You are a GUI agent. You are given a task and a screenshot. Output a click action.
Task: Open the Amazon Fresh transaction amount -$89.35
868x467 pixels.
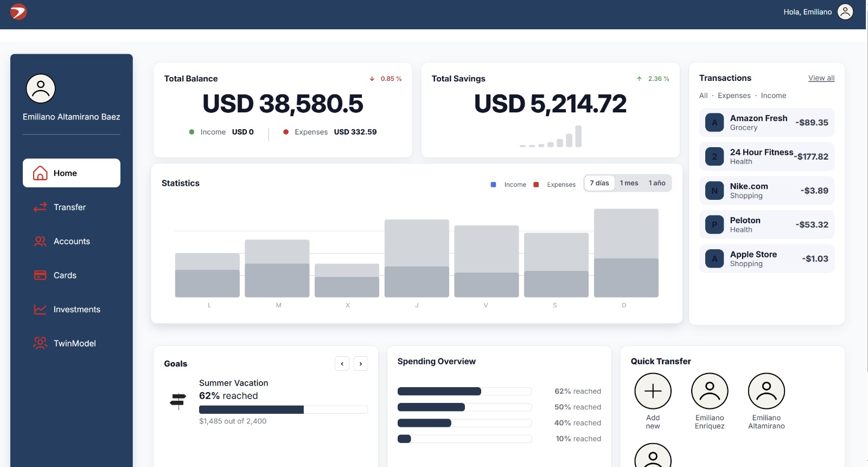click(x=812, y=123)
